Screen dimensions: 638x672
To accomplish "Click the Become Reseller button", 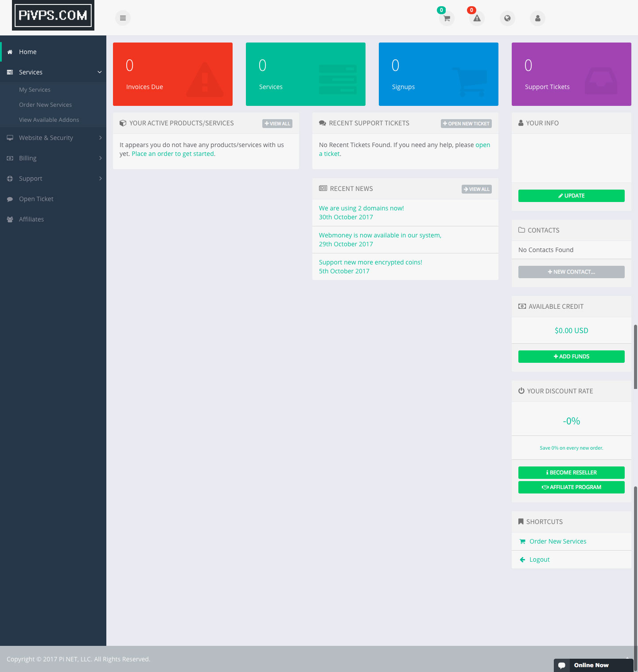I will coord(572,473).
